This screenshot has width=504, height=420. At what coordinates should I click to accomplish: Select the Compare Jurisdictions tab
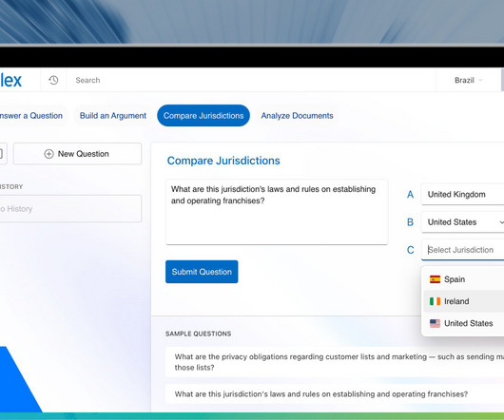204,116
